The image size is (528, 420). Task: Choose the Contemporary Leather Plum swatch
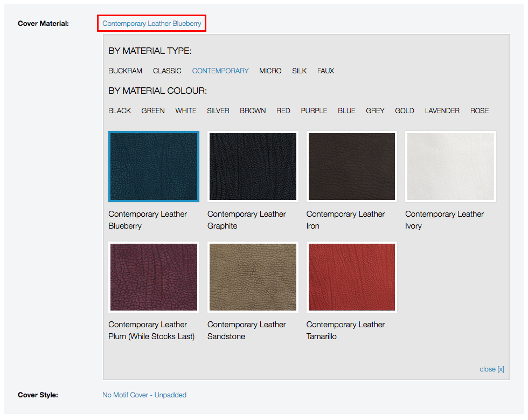click(x=154, y=277)
